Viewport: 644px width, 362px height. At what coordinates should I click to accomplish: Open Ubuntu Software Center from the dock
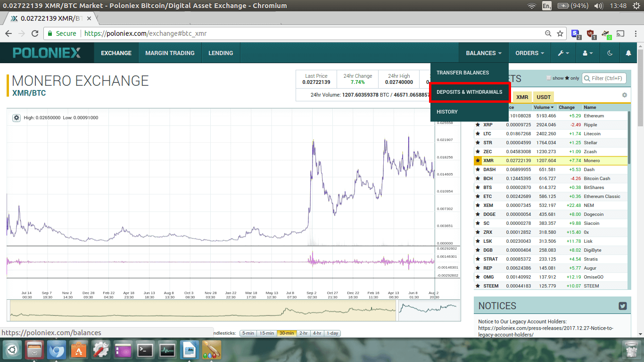[79, 351]
